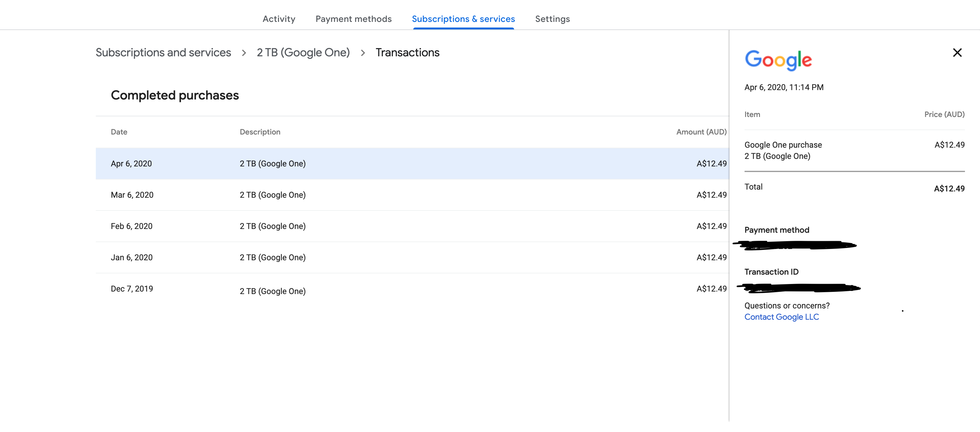Click the Google logo in receipt
Viewport: 980px width, 432px height.
tap(778, 60)
